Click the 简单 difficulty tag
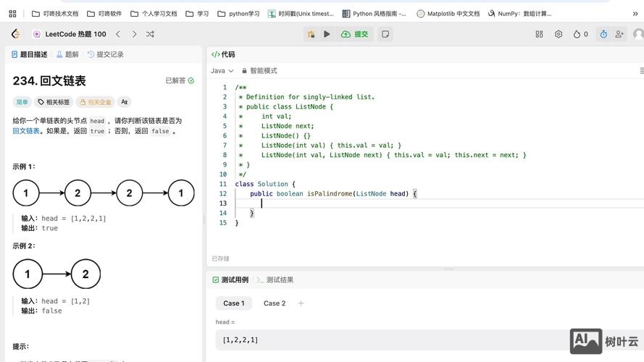 (x=22, y=102)
